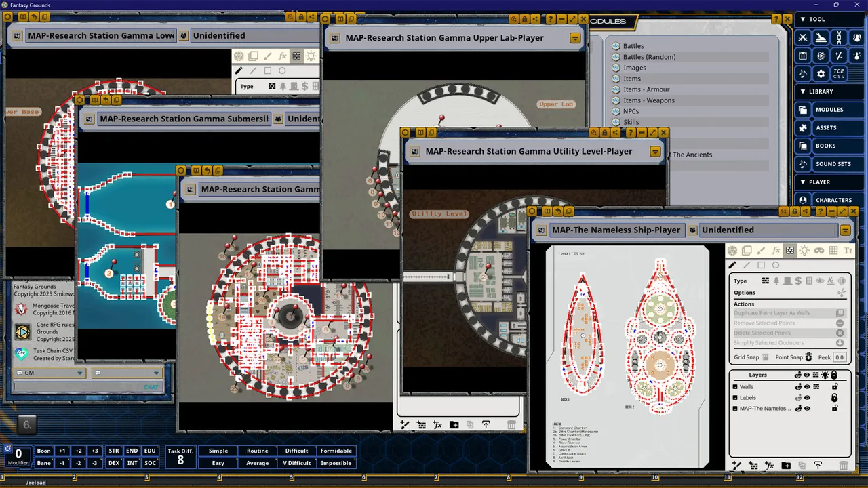Toggle visibility eye of Walls layer
The image size is (868, 488).
pyautogui.click(x=807, y=387)
